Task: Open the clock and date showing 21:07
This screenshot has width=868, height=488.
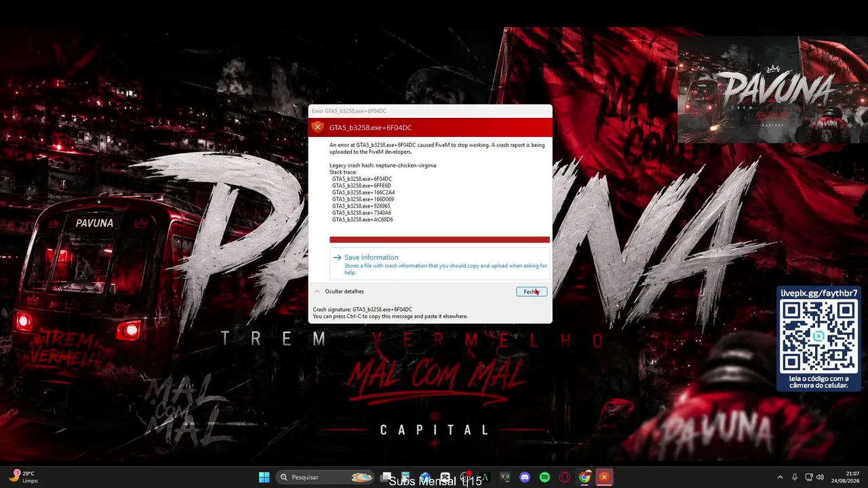Action: (x=847, y=477)
